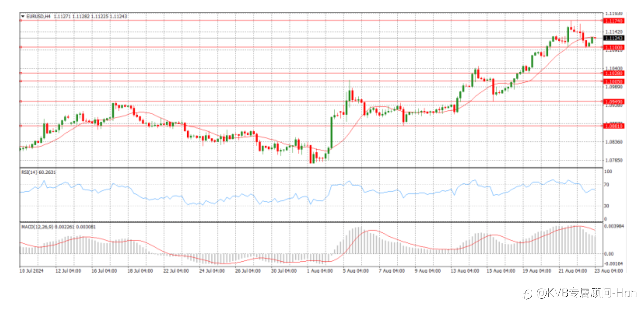Image resolution: width=644 pixels, height=311 pixels.
Task: Click the RSI 100 scale label
Action: [608, 171]
